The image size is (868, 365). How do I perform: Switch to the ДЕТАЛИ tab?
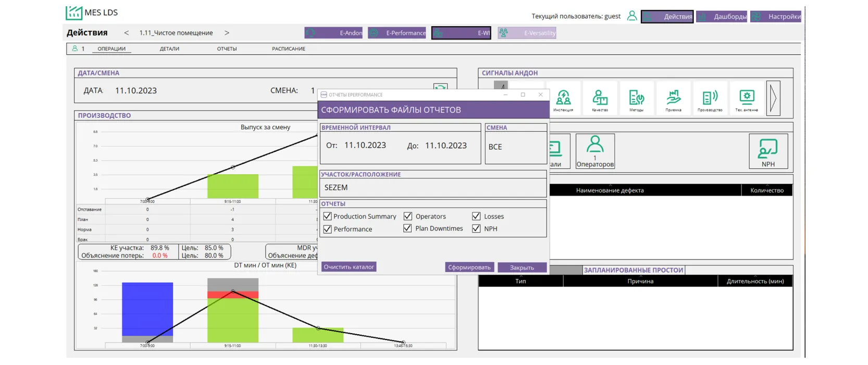(x=169, y=49)
